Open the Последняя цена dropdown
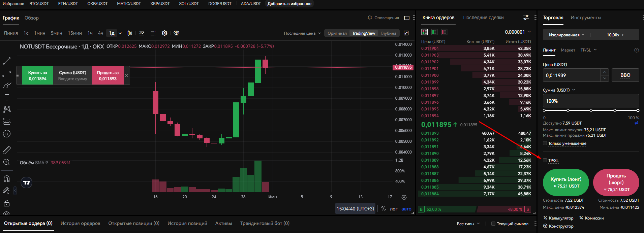This screenshot has height=233, width=644. (302, 33)
